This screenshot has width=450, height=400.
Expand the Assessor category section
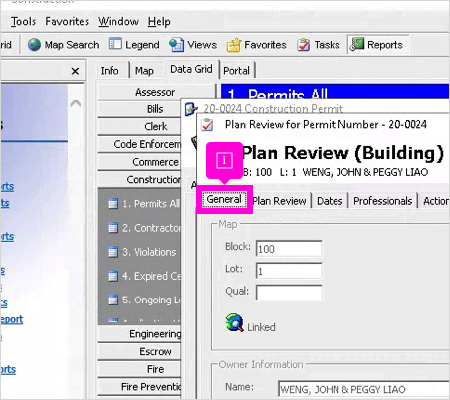point(155,92)
